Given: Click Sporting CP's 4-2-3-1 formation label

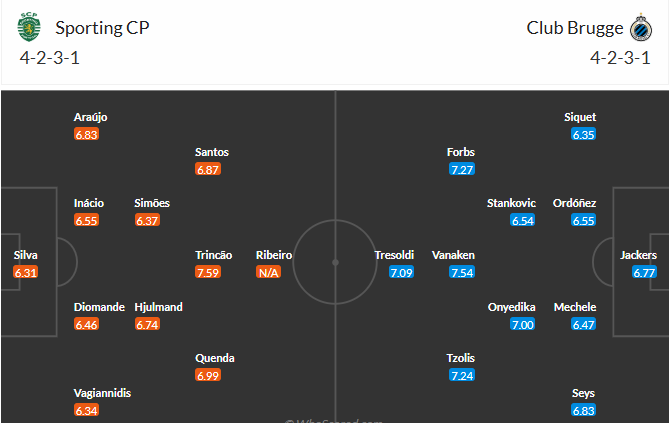Looking at the screenshot, I should (x=50, y=57).
